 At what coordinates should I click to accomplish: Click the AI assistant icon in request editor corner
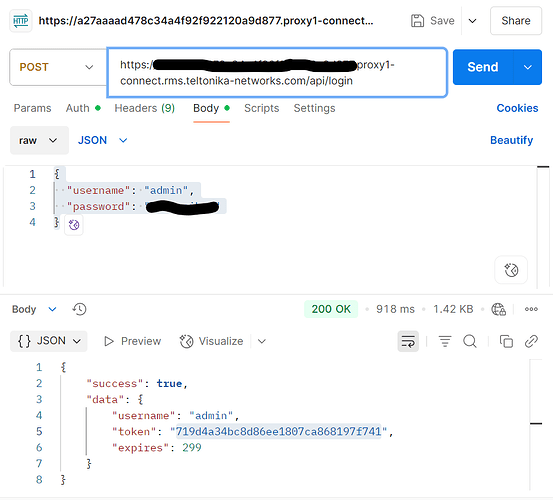point(511,270)
